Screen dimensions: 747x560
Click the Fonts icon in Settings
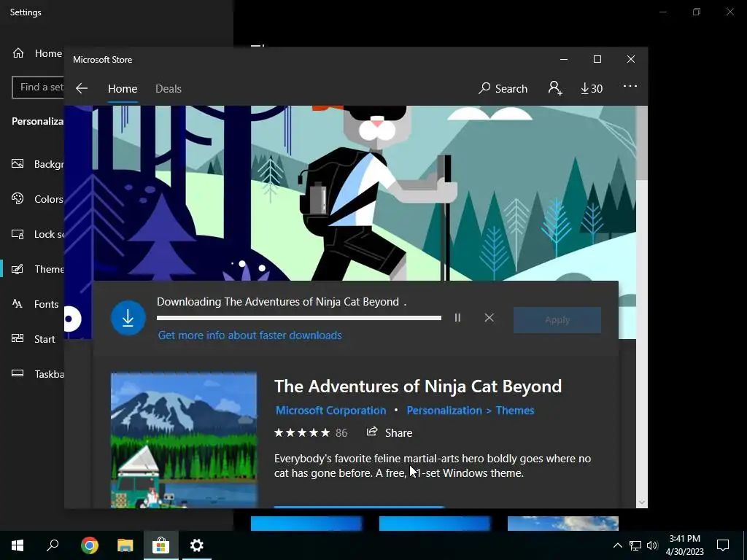click(18, 304)
